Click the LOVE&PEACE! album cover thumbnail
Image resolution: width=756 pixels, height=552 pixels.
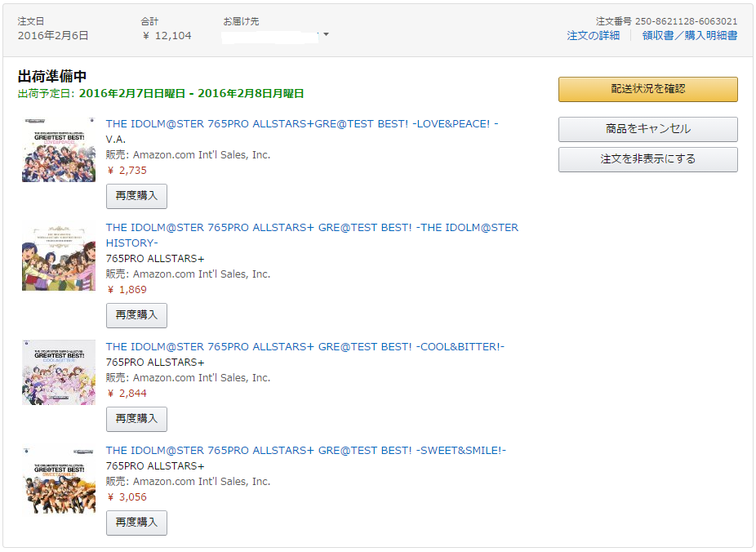[59, 149]
